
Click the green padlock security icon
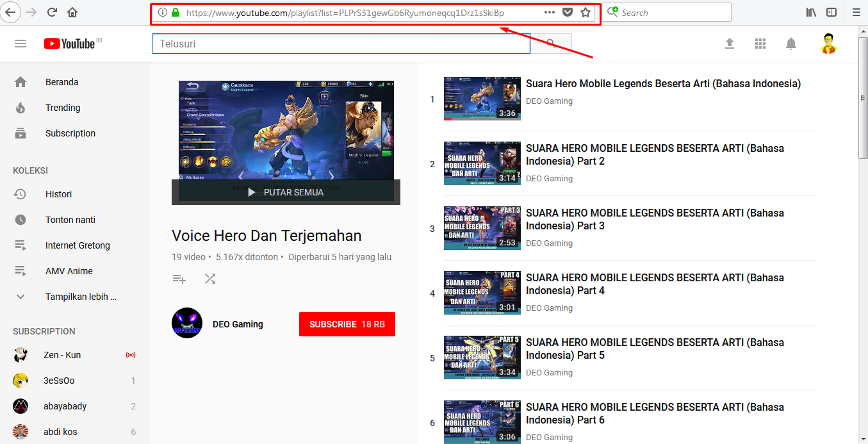tap(176, 12)
